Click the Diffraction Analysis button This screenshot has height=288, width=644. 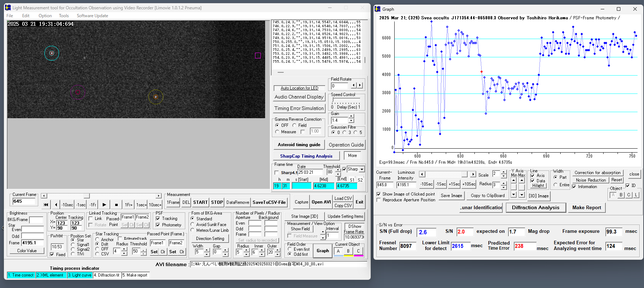[x=535, y=207]
